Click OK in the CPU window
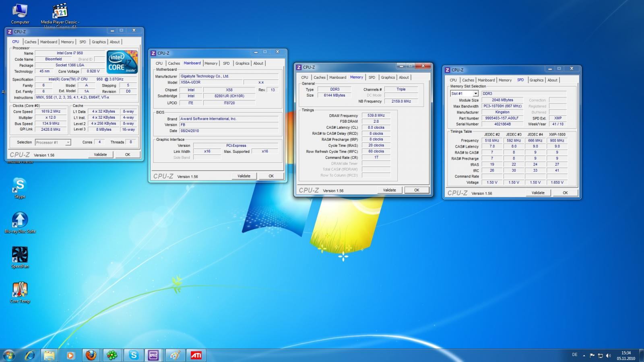 tap(128, 154)
